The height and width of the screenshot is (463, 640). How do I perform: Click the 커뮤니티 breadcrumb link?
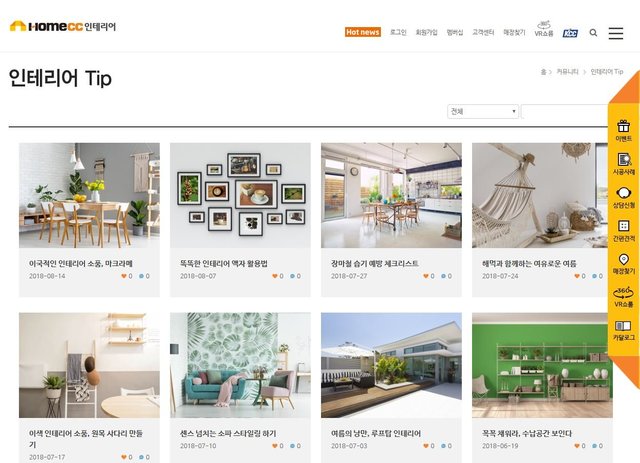pyautogui.click(x=568, y=72)
